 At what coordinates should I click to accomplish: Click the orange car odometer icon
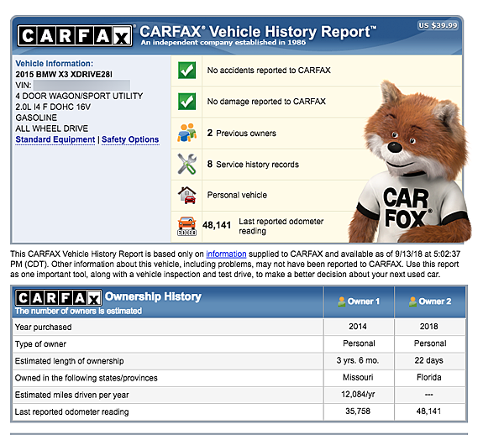(186, 226)
